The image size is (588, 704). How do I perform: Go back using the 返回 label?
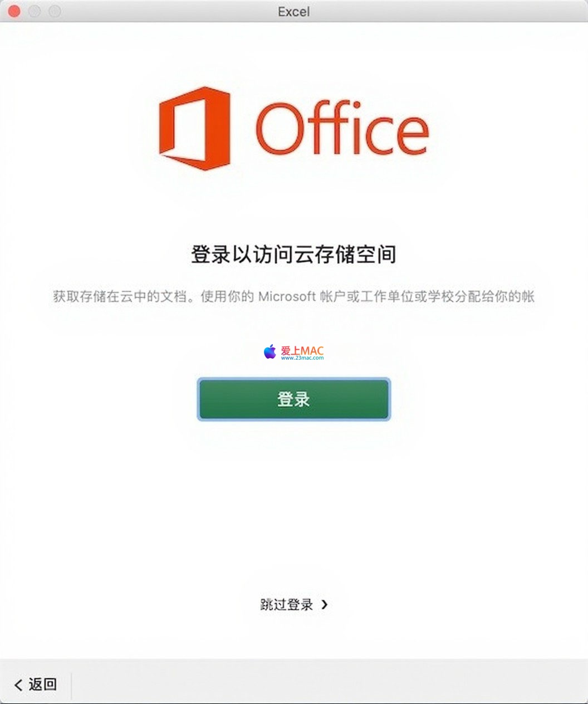point(43,684)
